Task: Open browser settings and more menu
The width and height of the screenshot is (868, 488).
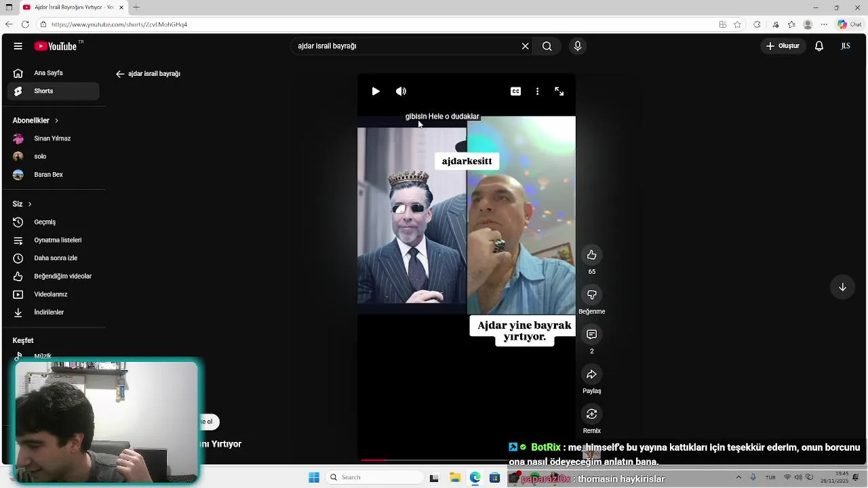Action: [824, 24]
